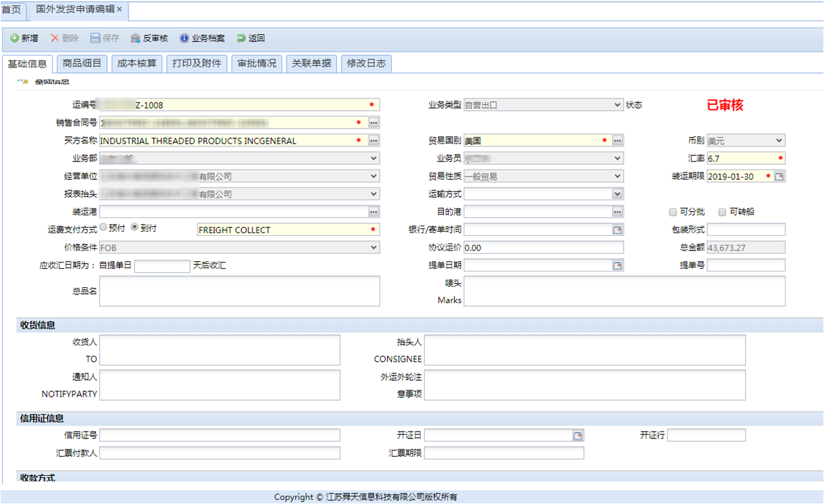Open calendar picker for 装运期限 date
Screen dimensions: 824x504
point(780,176)
